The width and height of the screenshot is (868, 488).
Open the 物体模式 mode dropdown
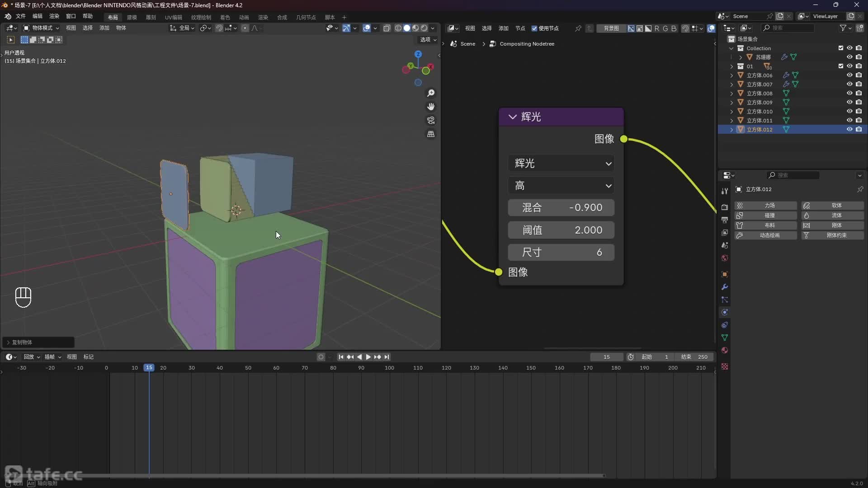click(41, 28)
